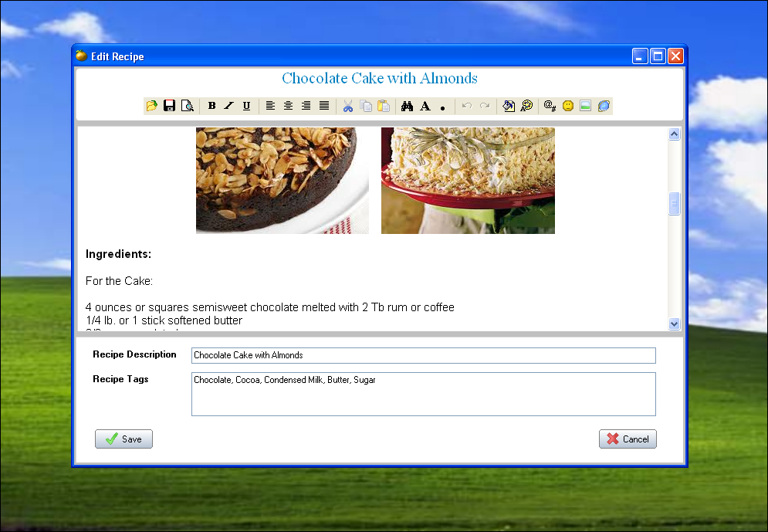
Task: Toggle underline formatting
Action: (x=246, y=106)
